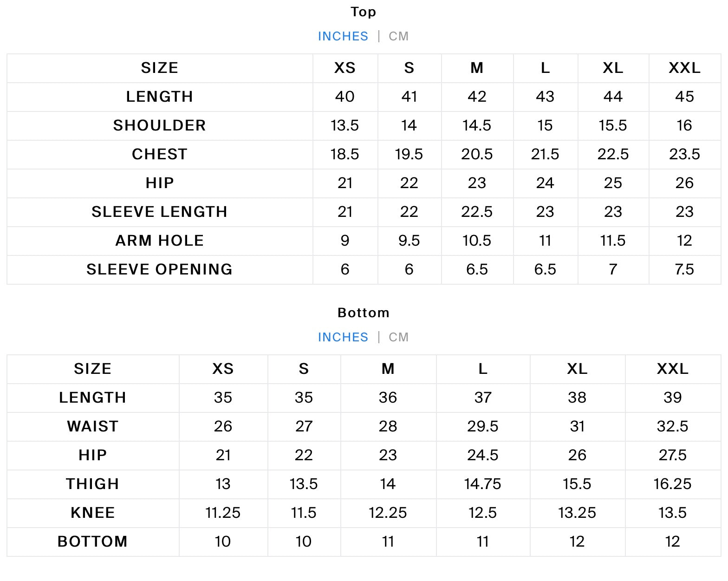
Task: Click the Top section heading
Action: point(363,12)
